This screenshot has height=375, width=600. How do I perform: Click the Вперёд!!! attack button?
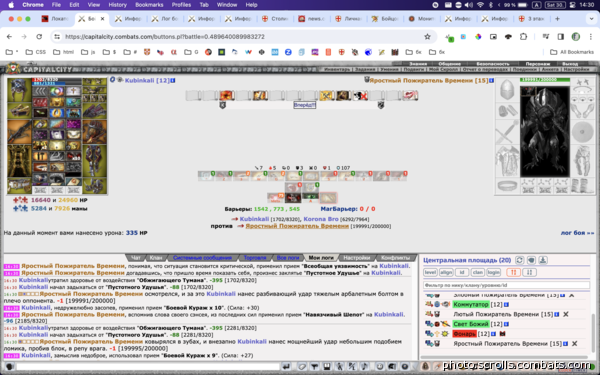pyautogui.click(x=305, y=105)
